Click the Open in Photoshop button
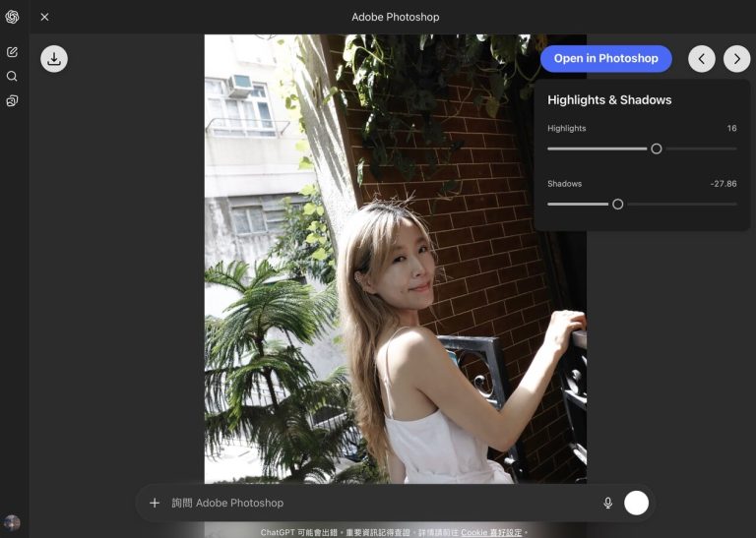 click(605, 59)
